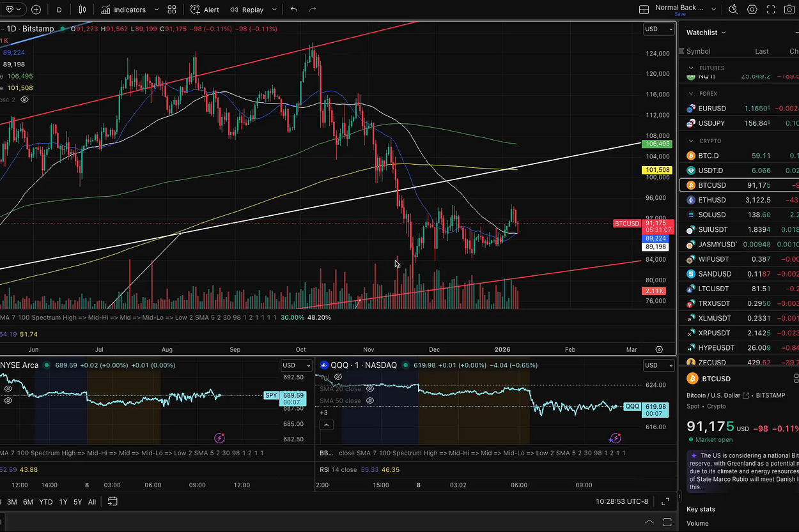Viewport: 799px width, 532px height.
Task: Redo the last chart action
Action: click(313, 10)
